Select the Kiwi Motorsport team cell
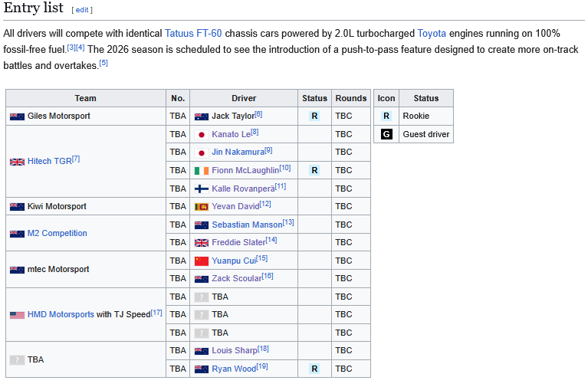This screenshot has height=387, width=588. click(86, 206)
